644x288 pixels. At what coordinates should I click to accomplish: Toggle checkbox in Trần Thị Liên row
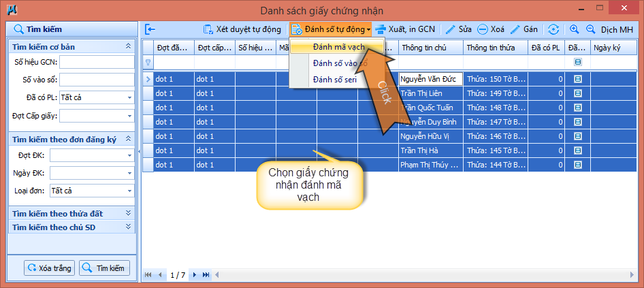tap(577, 93)
